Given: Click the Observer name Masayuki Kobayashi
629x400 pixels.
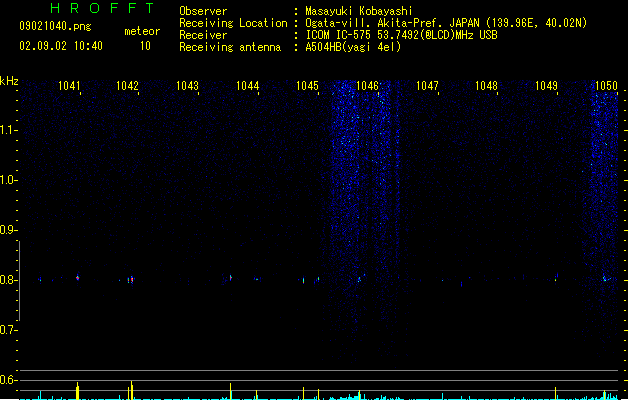Looking at the screenshot, I should (359, 11).
